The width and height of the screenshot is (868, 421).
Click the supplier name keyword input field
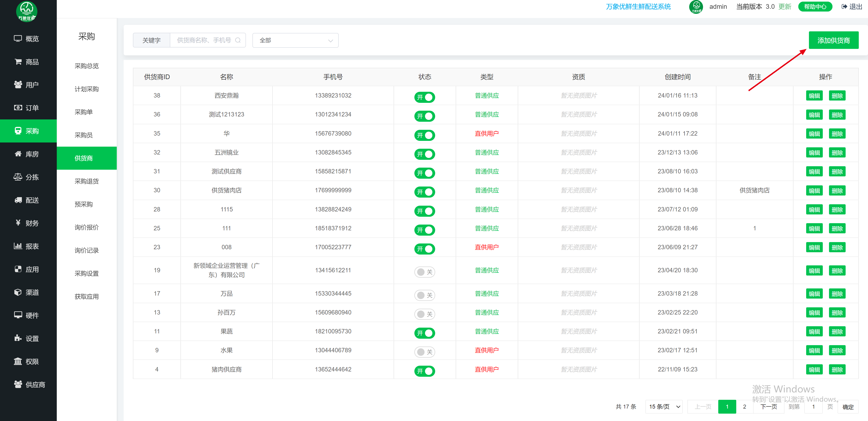pos(204,40)
